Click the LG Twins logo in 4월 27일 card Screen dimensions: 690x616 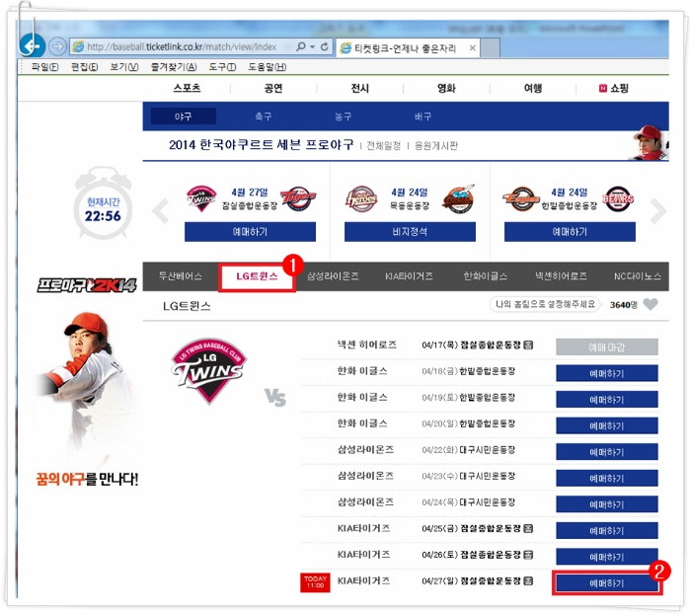(201, 198)
